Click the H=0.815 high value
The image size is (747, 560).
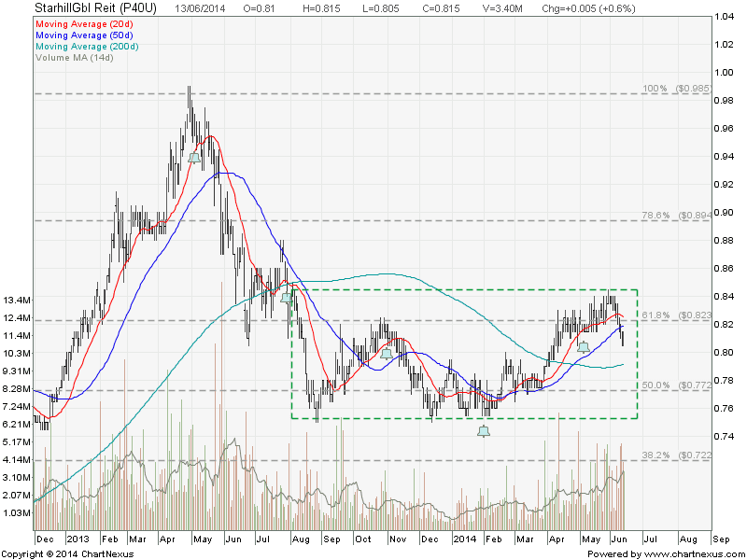[321, 8]
